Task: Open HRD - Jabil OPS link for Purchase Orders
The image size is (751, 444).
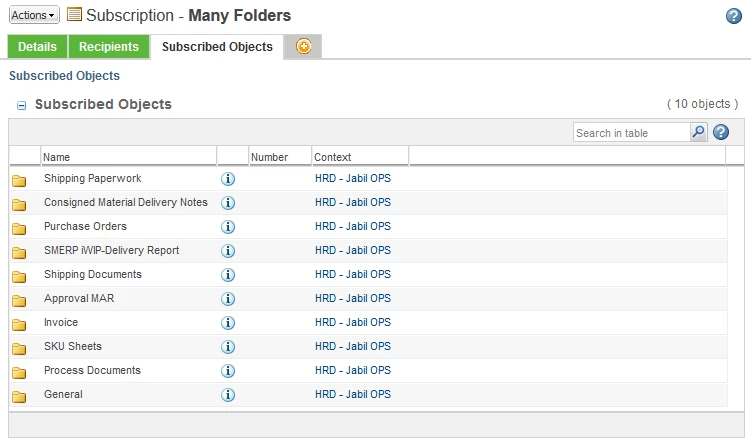Action: [x=353, y=226]
